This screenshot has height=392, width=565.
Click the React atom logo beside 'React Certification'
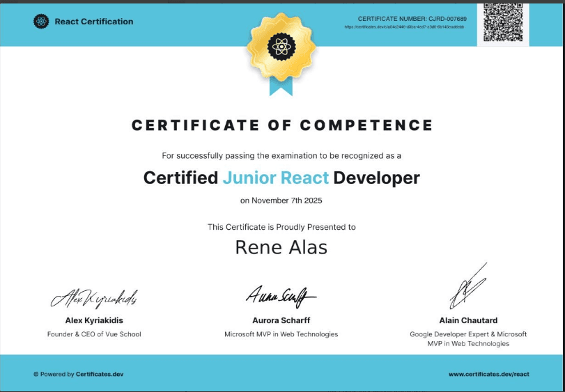[x=41, y=22]
